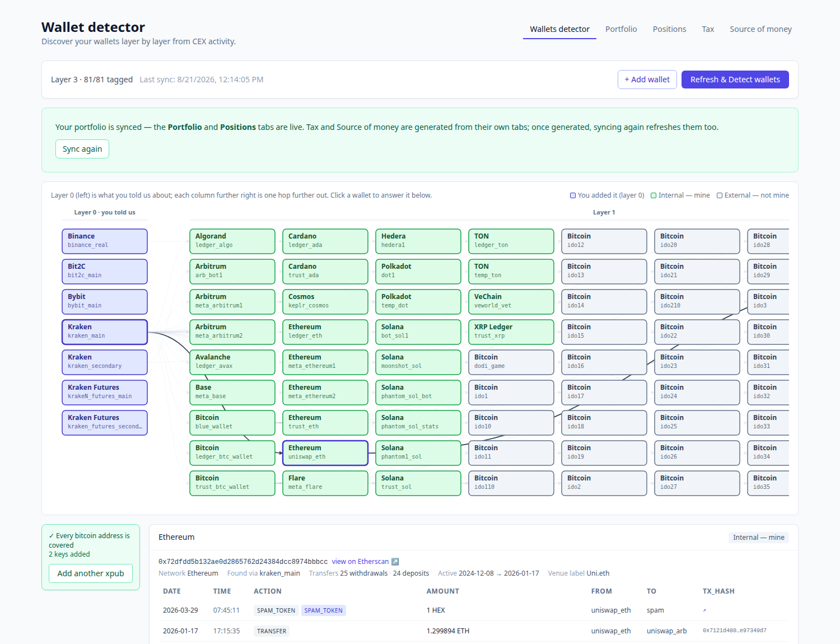Click the 'You added it (layer 0)' legend swatch

pos(573,195)
